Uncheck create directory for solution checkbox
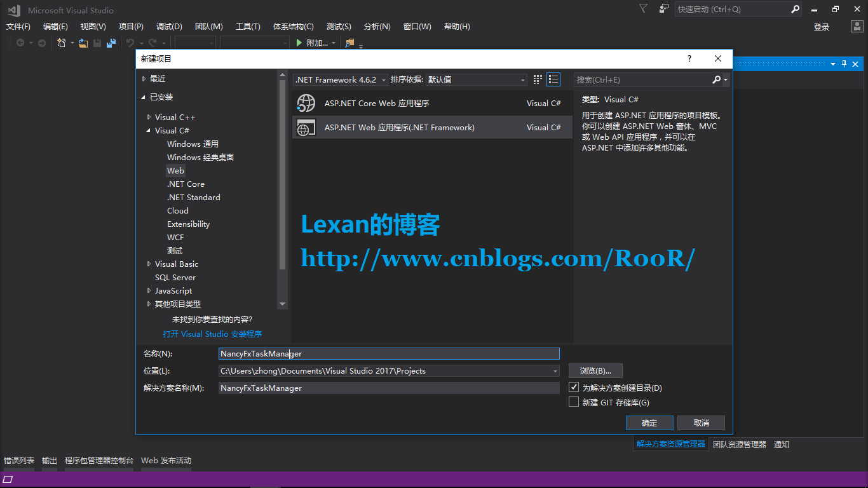Image resolution: width=868 pixels, height=488 pixels. pyautogui.click(x=574, y=387)
